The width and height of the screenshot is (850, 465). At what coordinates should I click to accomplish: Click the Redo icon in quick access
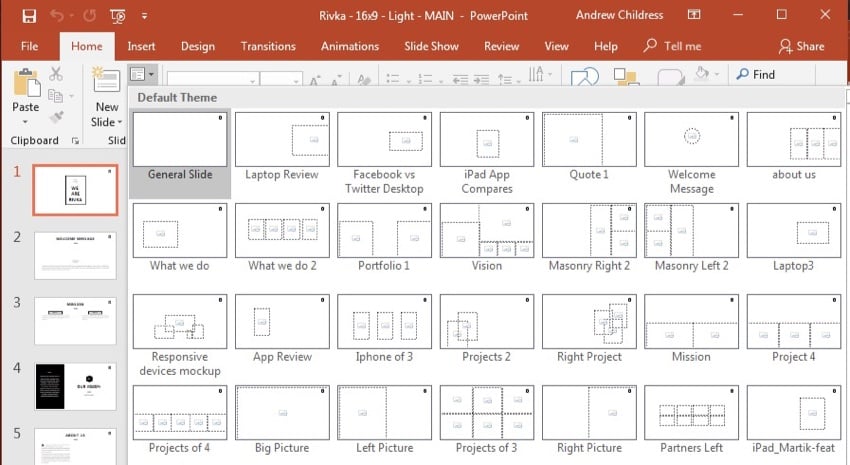point(89,16)
